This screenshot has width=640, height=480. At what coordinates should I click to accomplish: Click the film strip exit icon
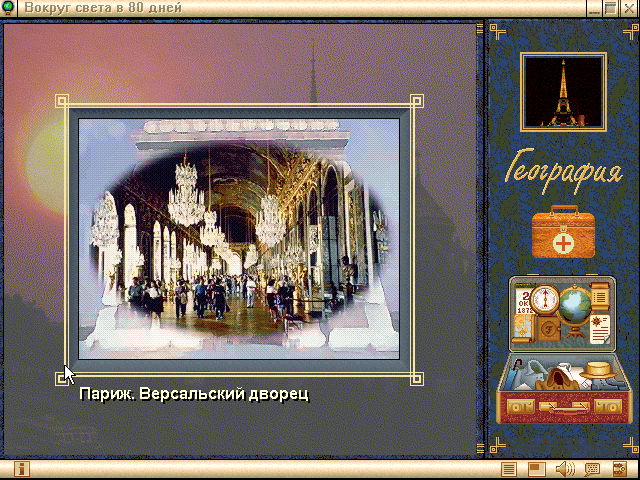pyautogui.click(x=620, y=469)
